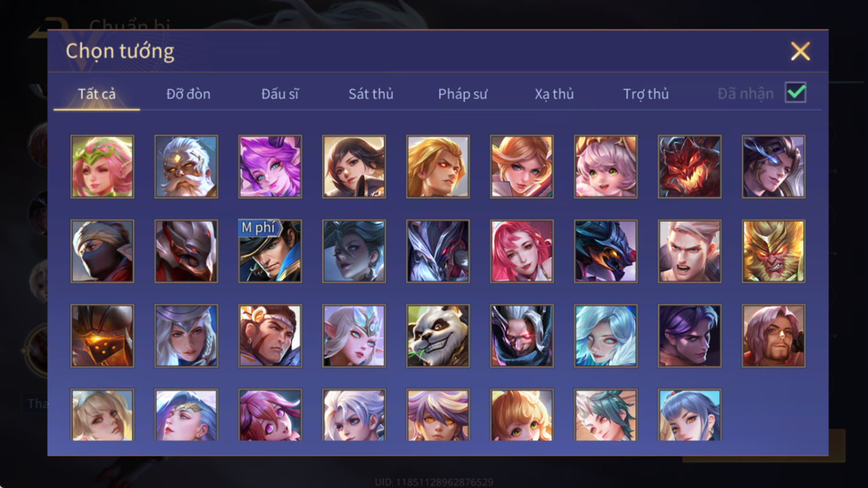Select the masked ninja with grey headwrap
The image size is (868, 488).
coord(102,251)
